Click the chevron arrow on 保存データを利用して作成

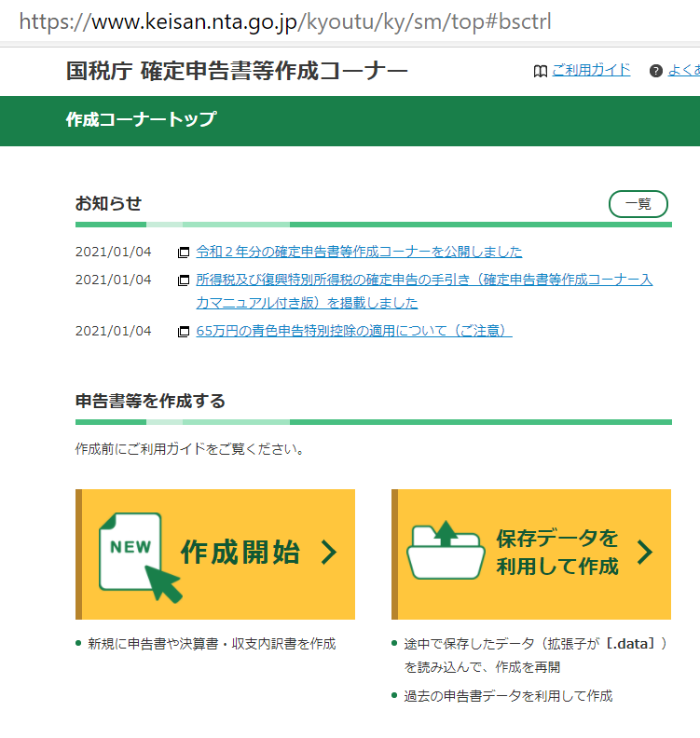[644, 553]
